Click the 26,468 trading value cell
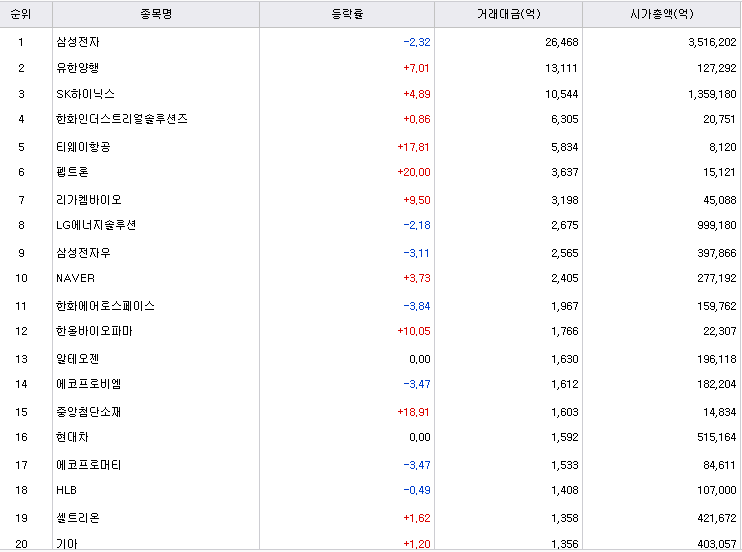Viewport: 742px width, 552px height. pos(562,42)
